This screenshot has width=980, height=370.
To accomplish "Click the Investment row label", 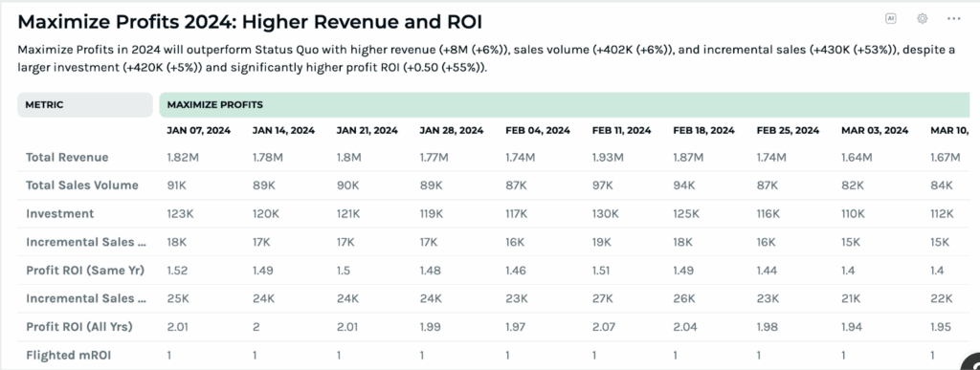I will 60,213.
